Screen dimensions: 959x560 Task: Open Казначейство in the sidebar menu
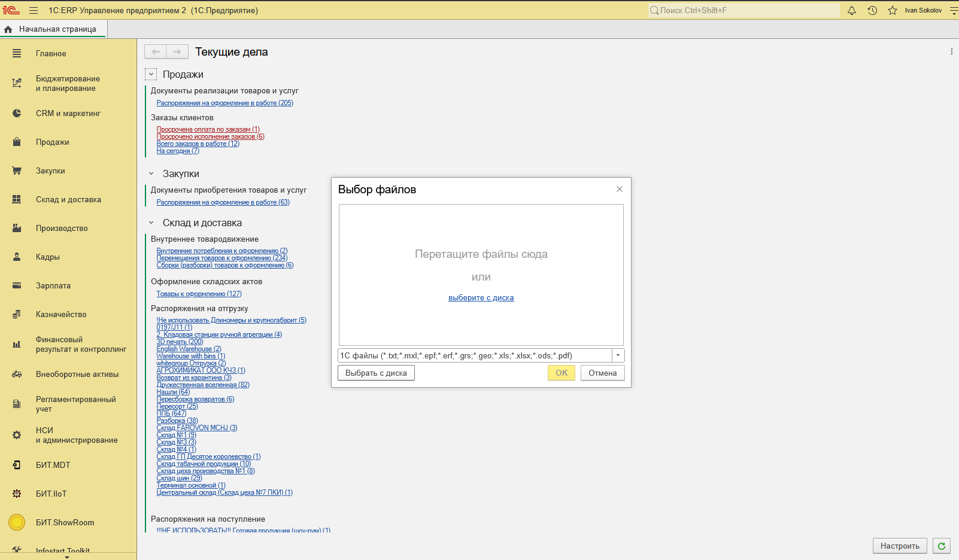(61, 314)
